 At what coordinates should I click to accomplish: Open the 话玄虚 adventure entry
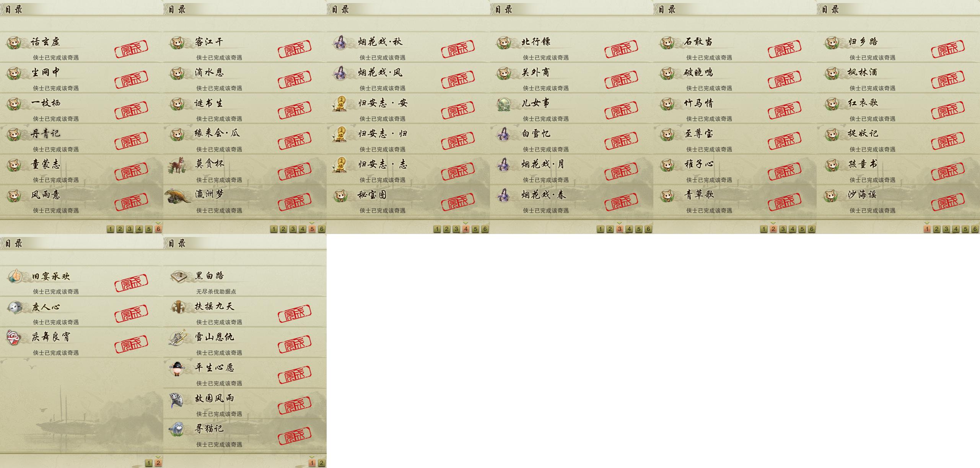click(81, 47)
